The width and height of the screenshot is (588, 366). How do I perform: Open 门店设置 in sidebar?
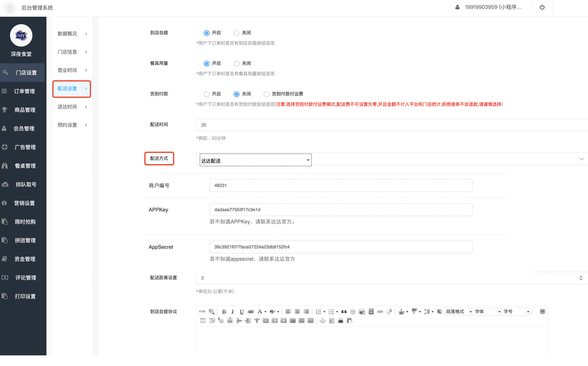[x=23, y=73]
